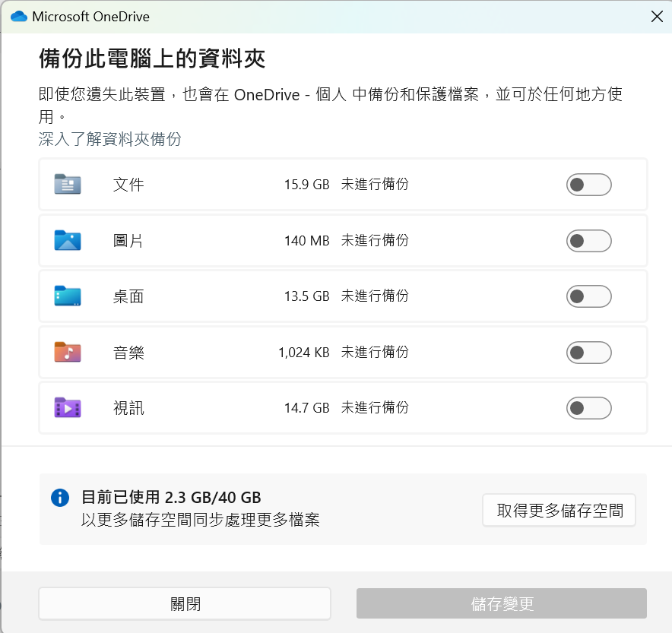Click 未進行備份 status in the 視訊 row
The image size is (672, 633).
375,408
